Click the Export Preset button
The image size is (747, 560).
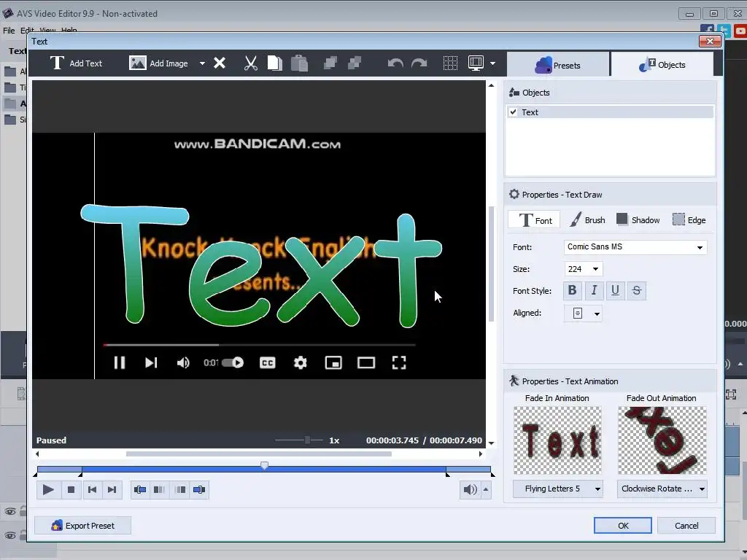coord(83,526)
